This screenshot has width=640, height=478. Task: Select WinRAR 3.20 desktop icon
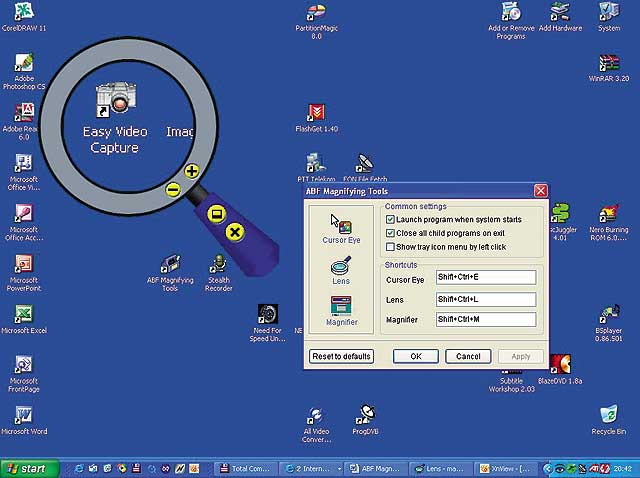coord(609,67)
